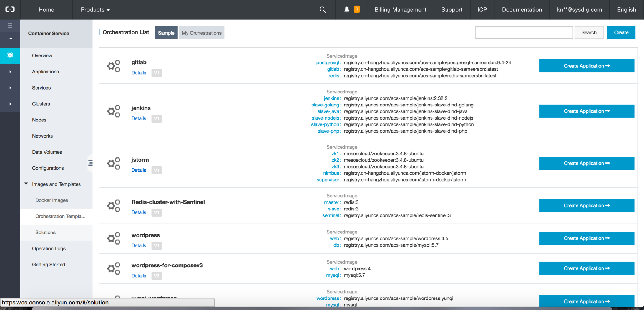644x310 pixels.
Task: Click the V1 version badge for gitlab
Action: click(x=157, y=73)
